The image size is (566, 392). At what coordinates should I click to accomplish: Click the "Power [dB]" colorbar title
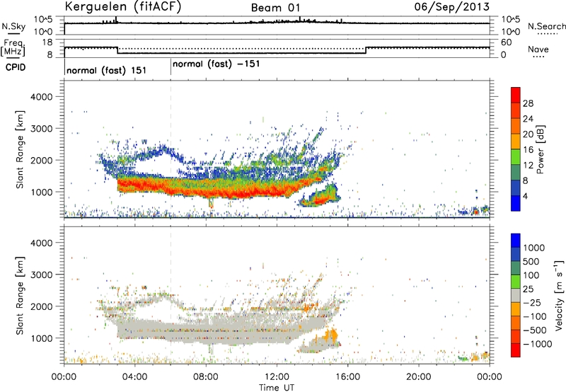pyautogui.click(x=540, y=149)
